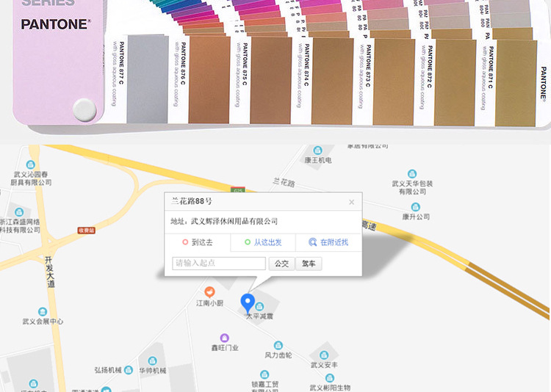
Task: Click the 弘扬机械 company icon
Action: (x=129, y=370)
